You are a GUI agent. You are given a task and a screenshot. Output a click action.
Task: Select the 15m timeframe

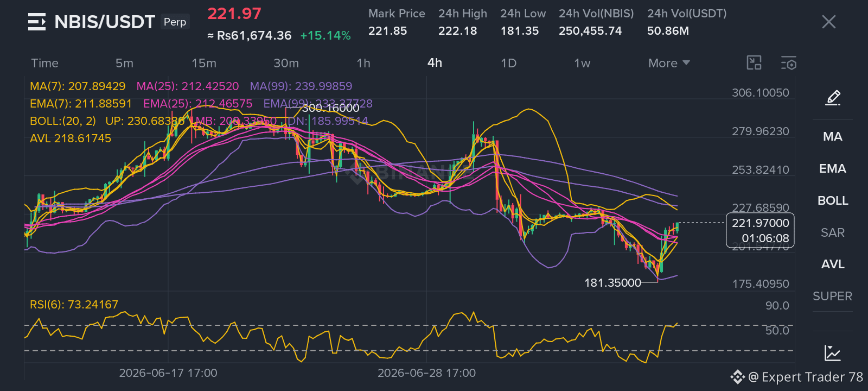click(204, 63)
